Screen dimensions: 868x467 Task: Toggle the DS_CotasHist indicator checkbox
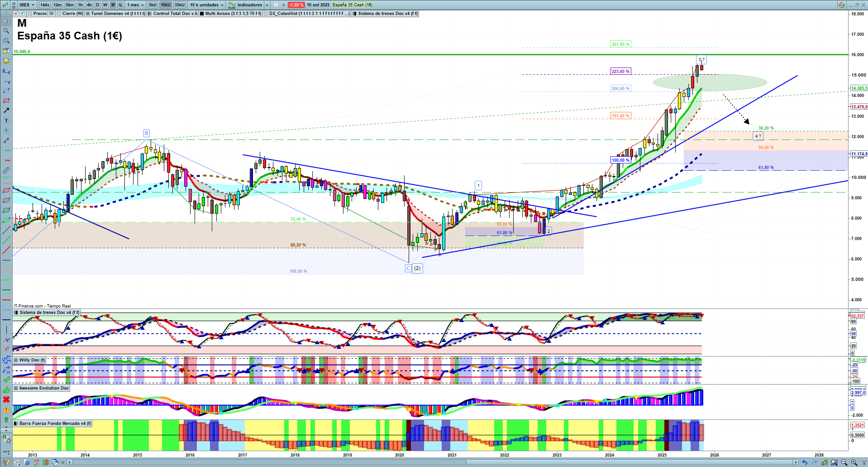click(266, 14)
